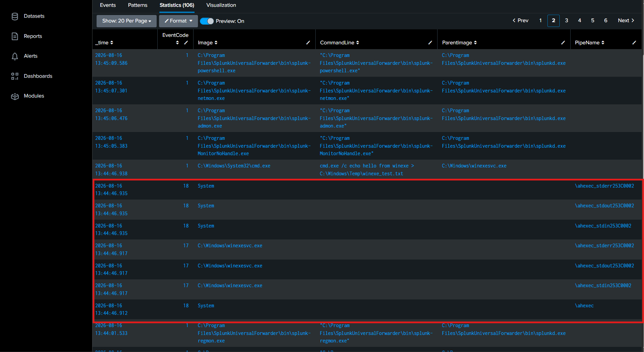Click the Reports document icon

[15, 36]
